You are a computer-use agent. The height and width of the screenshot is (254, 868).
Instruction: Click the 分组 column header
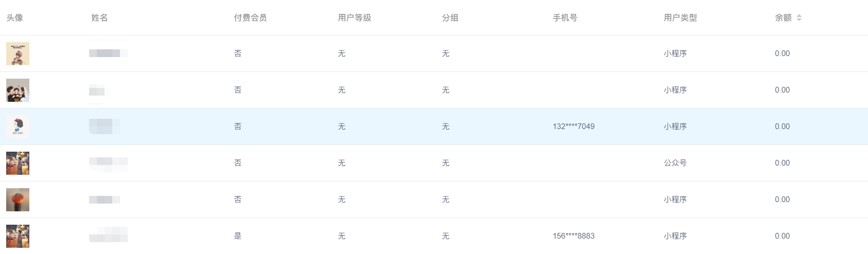pos(450,17)
